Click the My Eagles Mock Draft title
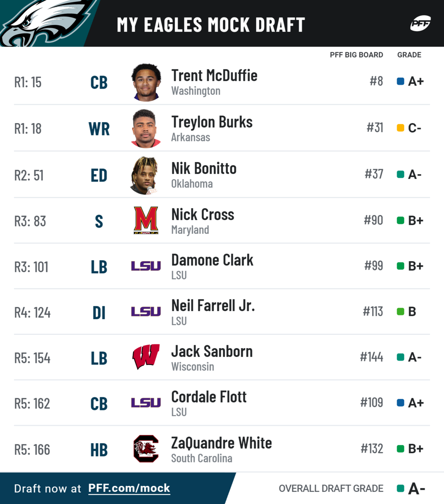444x504 pixels. pos(211,25)
